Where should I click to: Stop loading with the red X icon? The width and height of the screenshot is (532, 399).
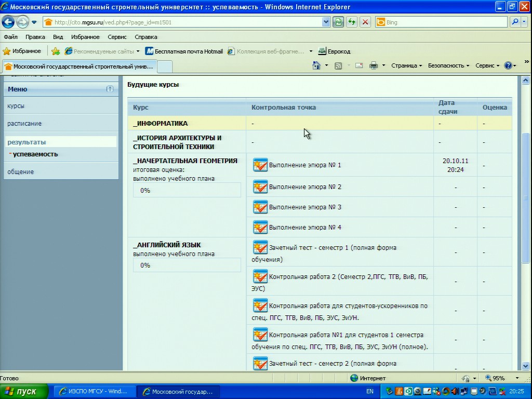(x=365, y=22)
